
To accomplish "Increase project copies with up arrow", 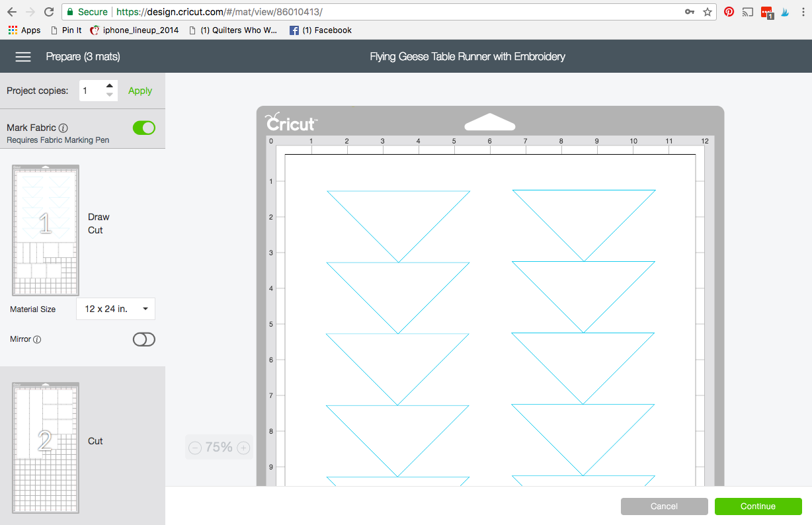I will coord(110,86).
